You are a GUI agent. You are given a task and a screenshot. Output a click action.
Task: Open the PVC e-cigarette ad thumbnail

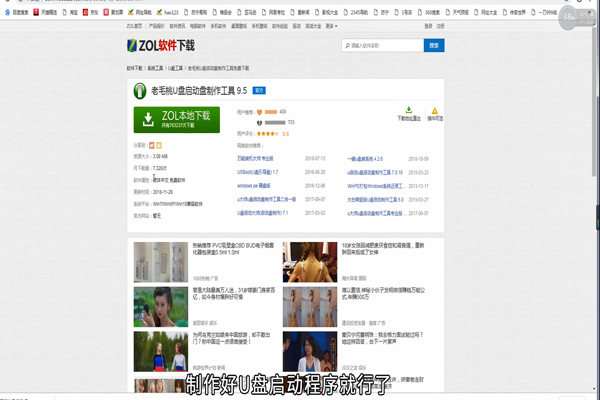[x=161, y=262]
